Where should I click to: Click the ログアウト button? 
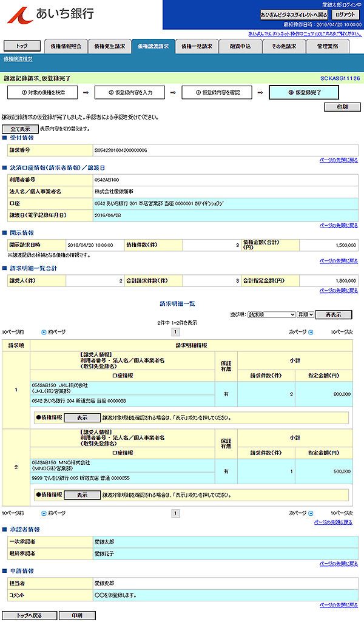[x=345, y=15]
